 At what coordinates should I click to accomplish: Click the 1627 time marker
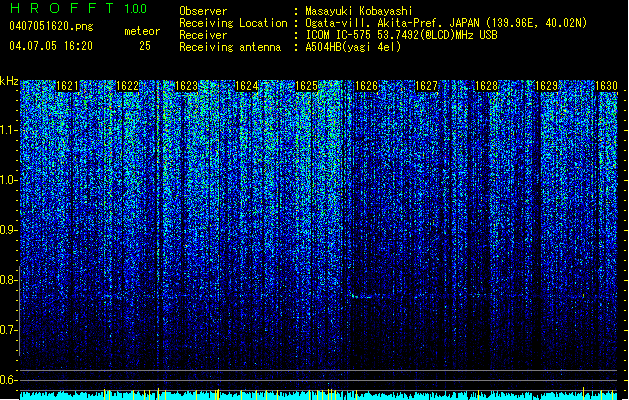click(426, 86)
